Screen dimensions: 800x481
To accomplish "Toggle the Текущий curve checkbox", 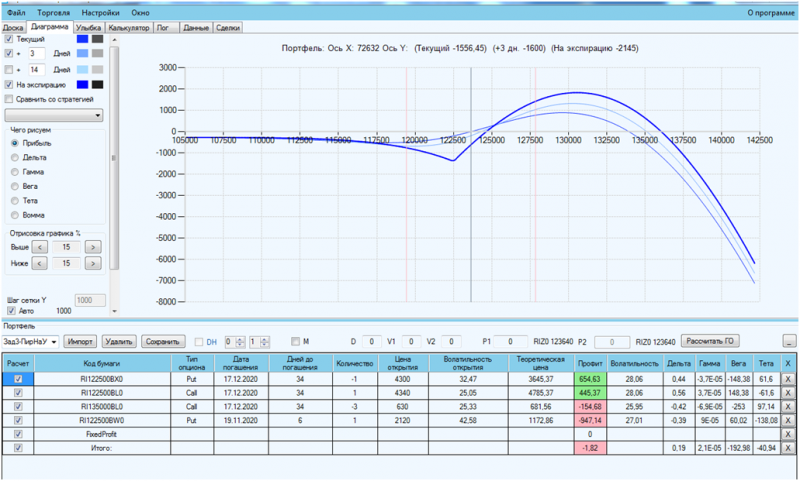I will 9,39.
